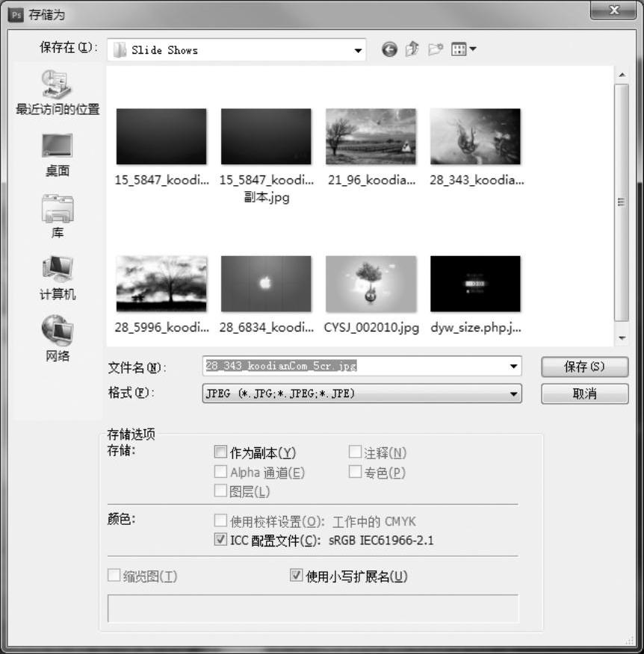Click the Up One Level folder icon
Viewport: 644px width, 654px height.
pos(412,49)
